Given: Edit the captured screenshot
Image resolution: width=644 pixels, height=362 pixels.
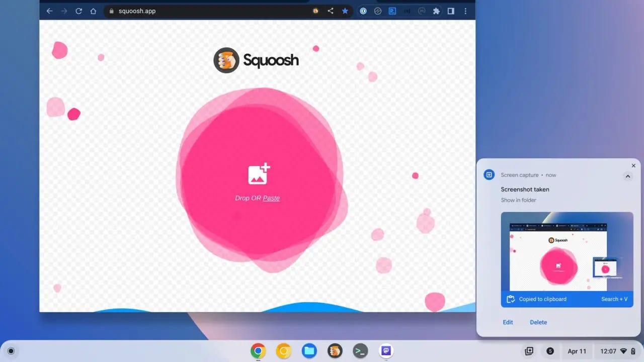Looking at the screenshot, I should [x=508, y=322].
